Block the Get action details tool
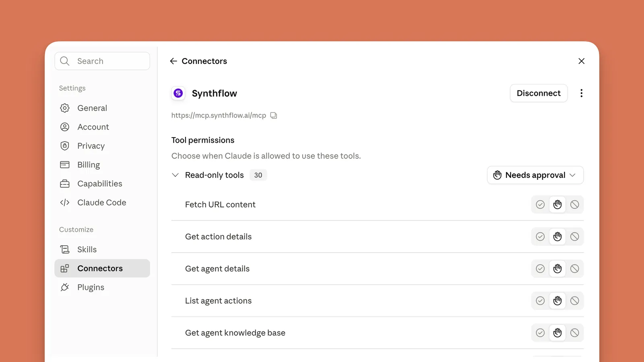Screen dimensions: 644x362 (575, 237)
